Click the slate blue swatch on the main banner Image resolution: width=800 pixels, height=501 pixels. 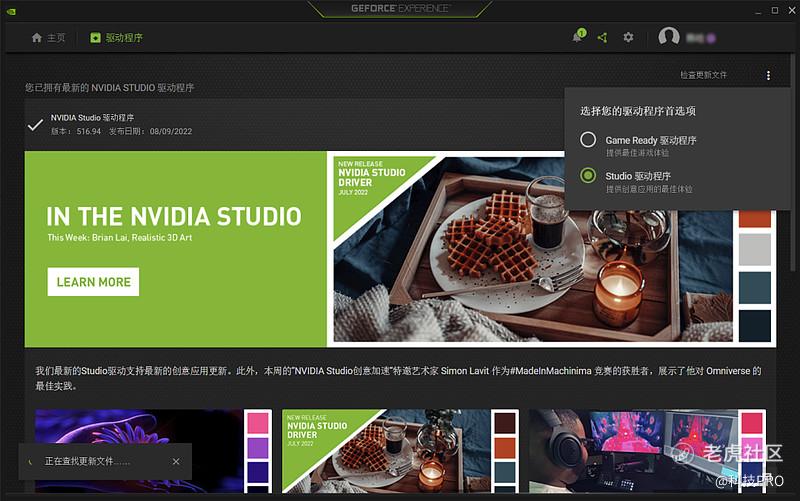click(755, 288)
